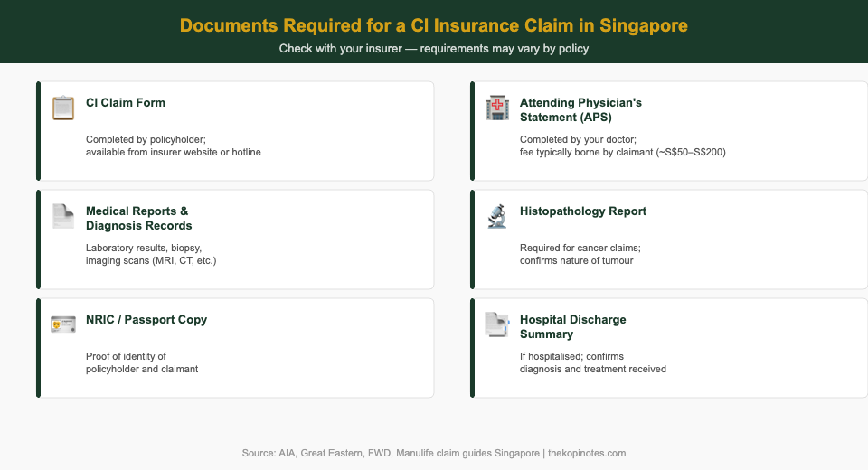Click the ID card icon beside NRIC / Passport Copy
This screenshot has height=470, width=868.
point(63,324)
